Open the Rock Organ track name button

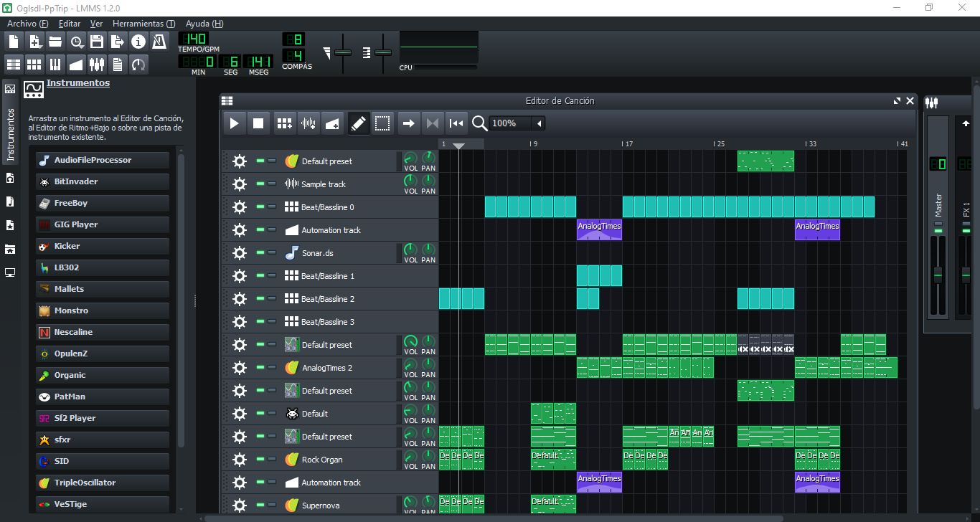click(x=339, y=460)
